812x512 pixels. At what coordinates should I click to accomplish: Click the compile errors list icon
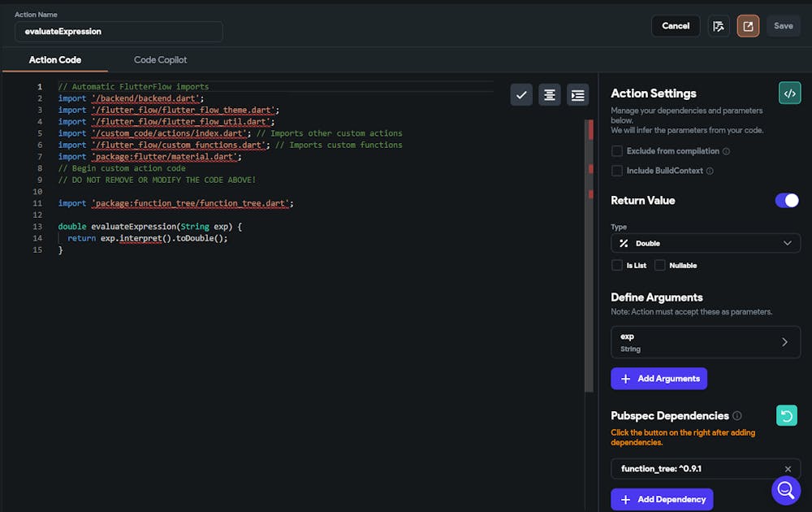coord(718,26)
